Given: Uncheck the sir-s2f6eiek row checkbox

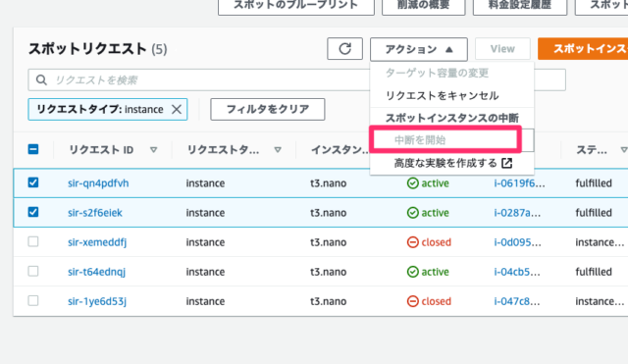Looking at the screenshot, I should [33, 212].
